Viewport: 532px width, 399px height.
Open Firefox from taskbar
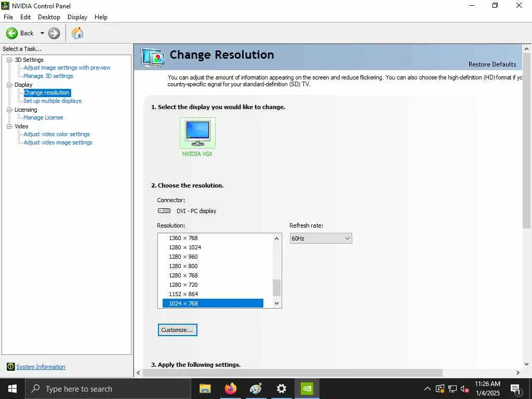[230, 389]
